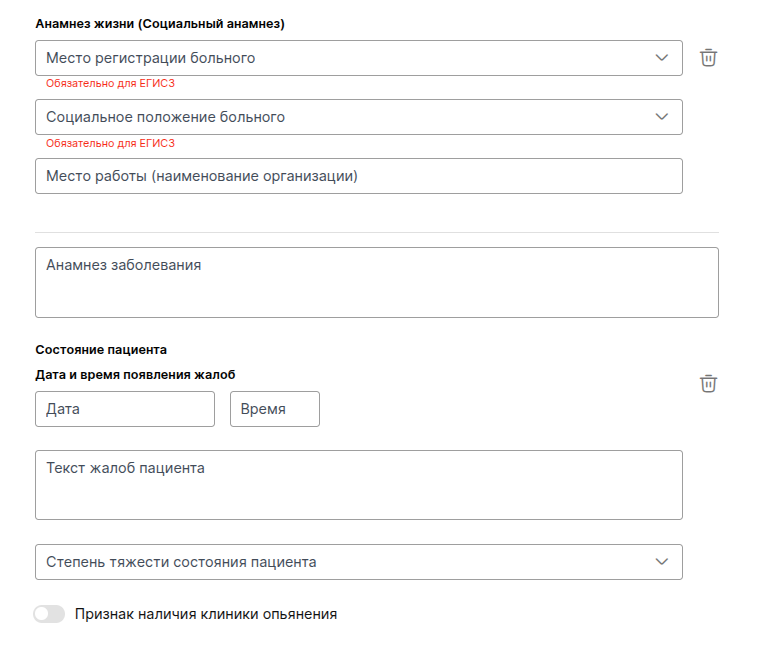Click trash icon beside complaints date and time
778x648 pixels.
[x=708, y=384]
